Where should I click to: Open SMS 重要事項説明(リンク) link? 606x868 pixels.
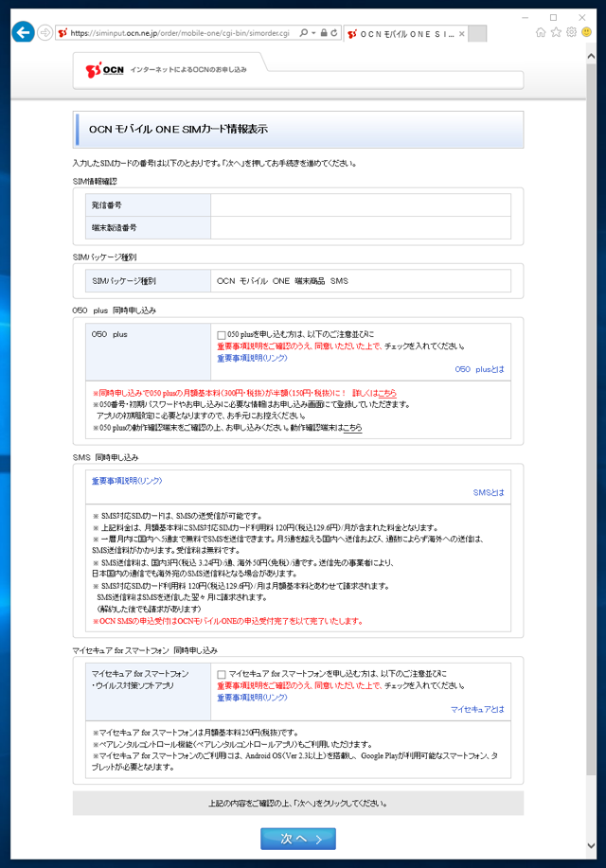pyautogui.click(x=127, y=481)
